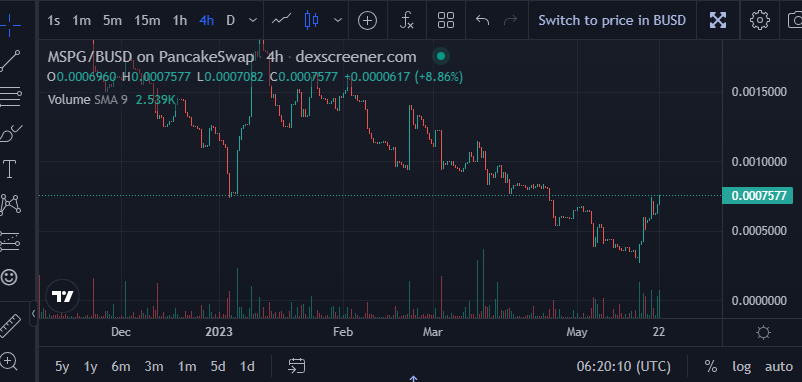Viewport: 802px width, 382px height.
Task: Open the indicators fx menu
Action: point(407,20)
